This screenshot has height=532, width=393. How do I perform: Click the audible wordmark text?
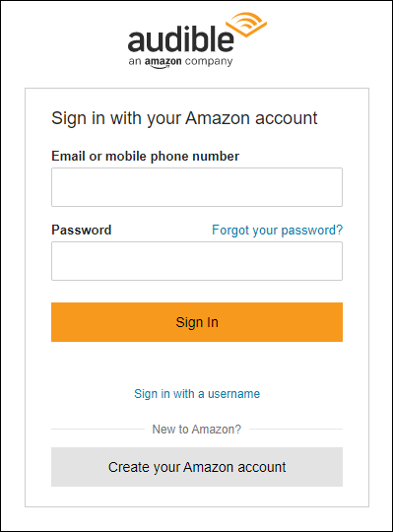click(x=180, y=38)
